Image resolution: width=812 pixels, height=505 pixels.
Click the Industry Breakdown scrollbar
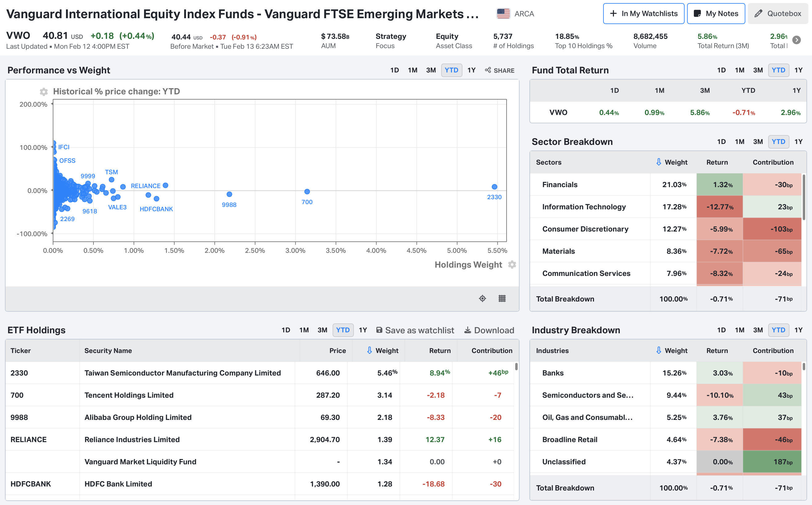[804, 366]
